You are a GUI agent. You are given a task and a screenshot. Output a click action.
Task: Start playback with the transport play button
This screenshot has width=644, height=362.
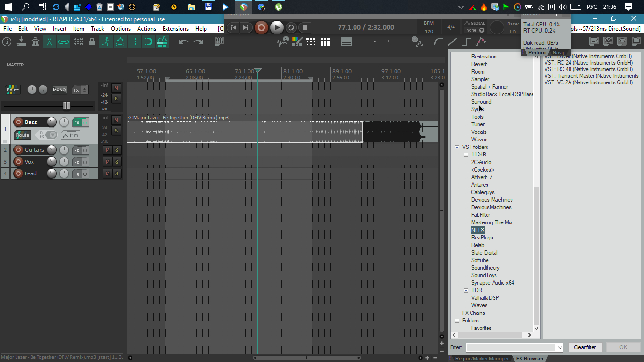[x=277, y=28]
